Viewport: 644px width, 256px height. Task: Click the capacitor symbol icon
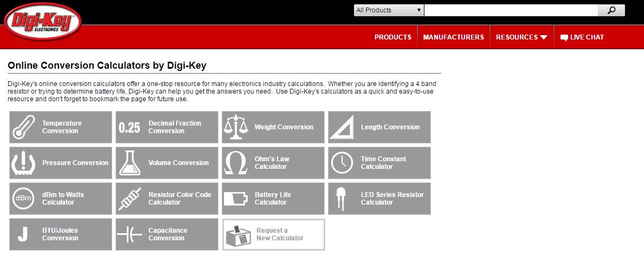click(x=130, y=235)
